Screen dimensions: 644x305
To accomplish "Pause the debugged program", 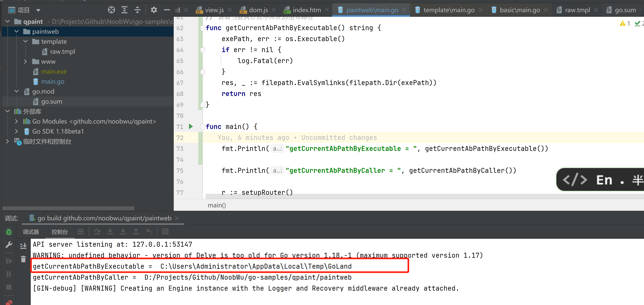I will click(x=9, y=274).
